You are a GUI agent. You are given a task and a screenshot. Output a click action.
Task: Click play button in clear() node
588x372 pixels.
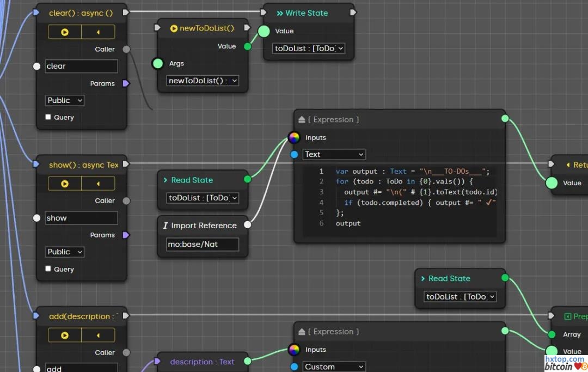[65, 32]
